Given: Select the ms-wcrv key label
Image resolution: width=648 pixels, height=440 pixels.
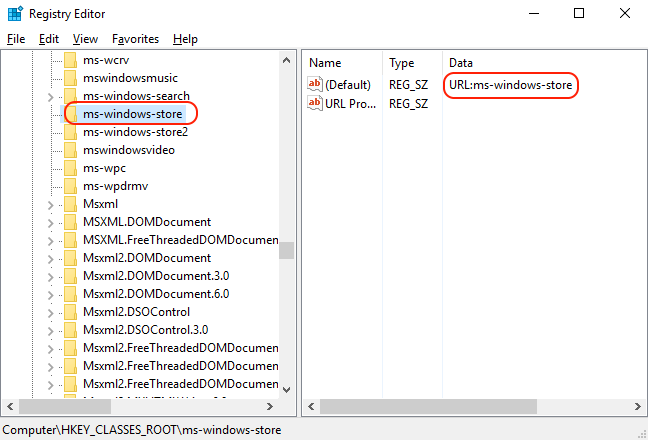Looking at the screenshot, I should (106, 60).
